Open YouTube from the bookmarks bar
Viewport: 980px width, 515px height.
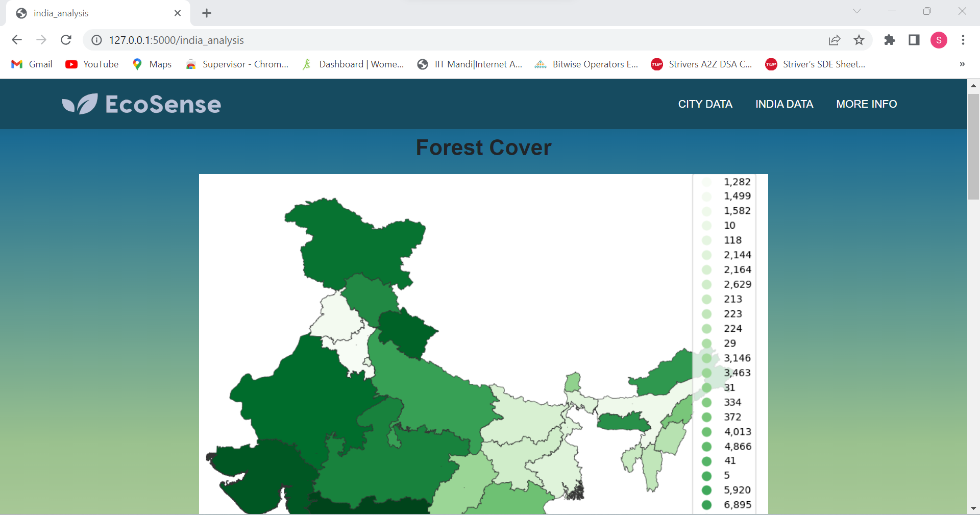point(92,64)
